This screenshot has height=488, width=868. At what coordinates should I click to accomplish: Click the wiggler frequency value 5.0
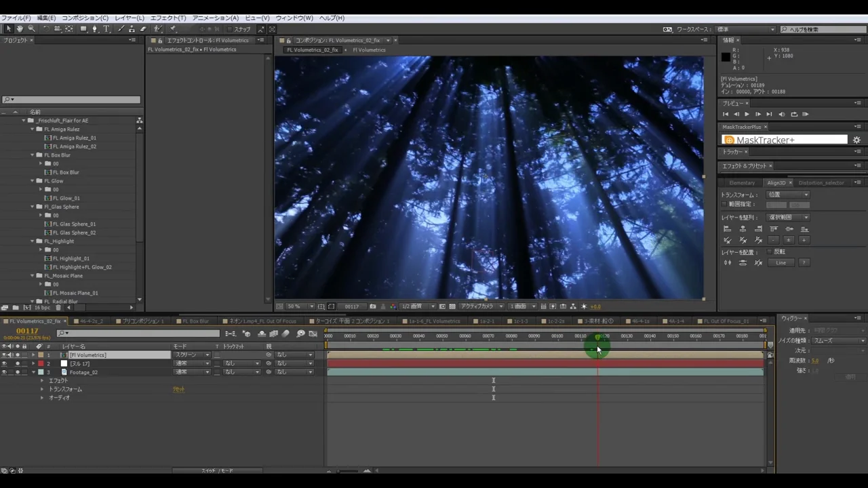(x=815, y=361)
